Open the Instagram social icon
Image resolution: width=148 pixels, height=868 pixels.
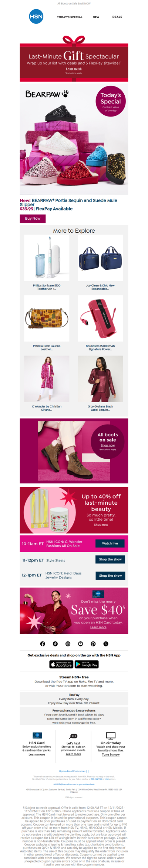tap(68, 643)
